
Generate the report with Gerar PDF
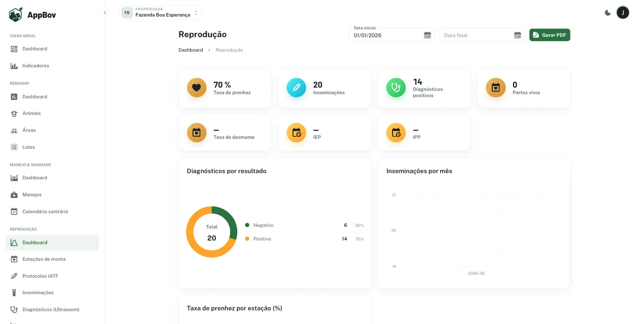pos(550,35)
